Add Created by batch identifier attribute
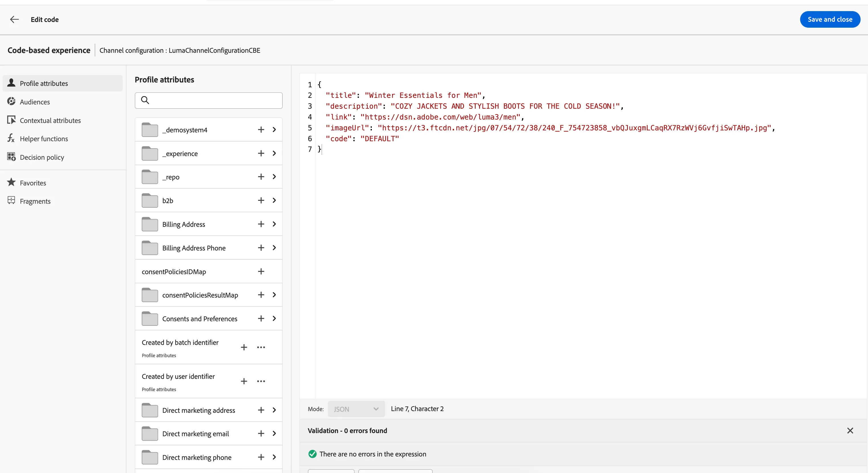The width and height of the screenshot is (868, 473). click(244, 347)
